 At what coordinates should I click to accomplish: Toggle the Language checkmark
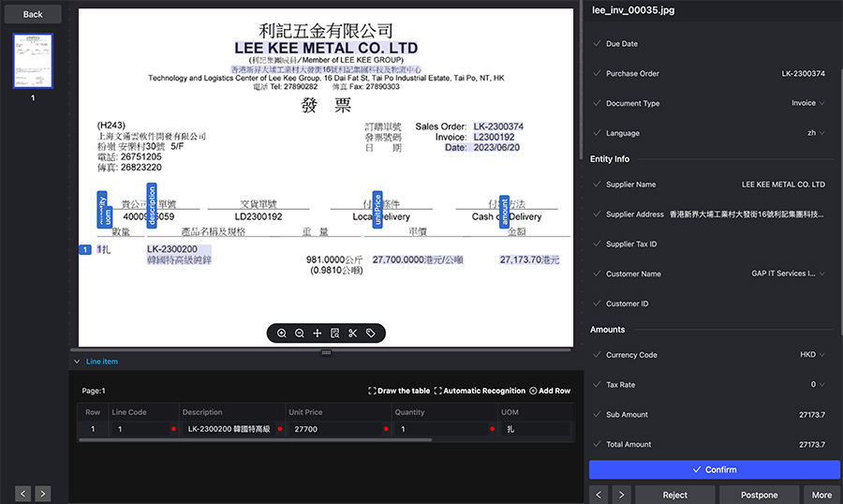click(597, 133)
